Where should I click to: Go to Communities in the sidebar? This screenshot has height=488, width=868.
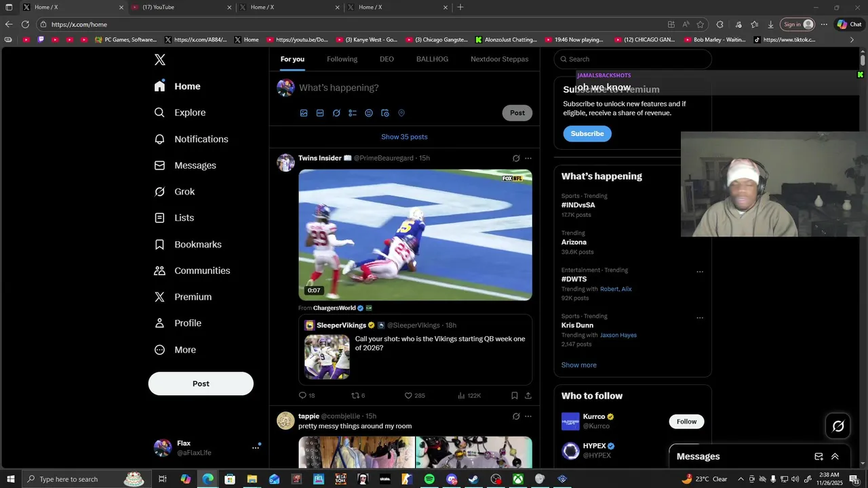tap(192, 270)
